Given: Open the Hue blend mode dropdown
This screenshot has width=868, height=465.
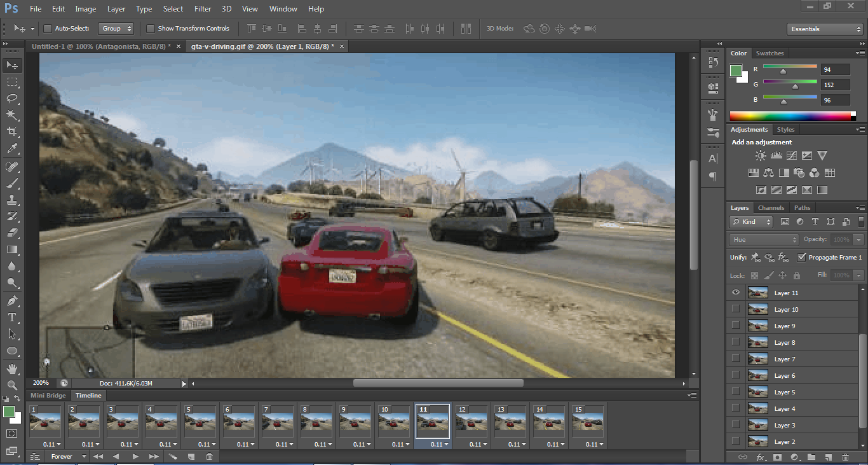Looking at the screenshot, I should pos(764,240).
